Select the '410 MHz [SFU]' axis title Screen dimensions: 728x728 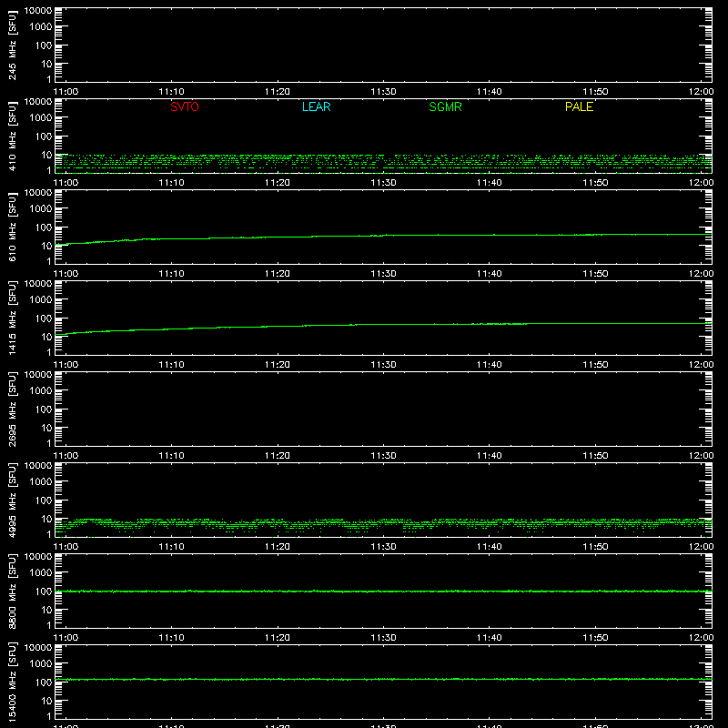(12, 136)
